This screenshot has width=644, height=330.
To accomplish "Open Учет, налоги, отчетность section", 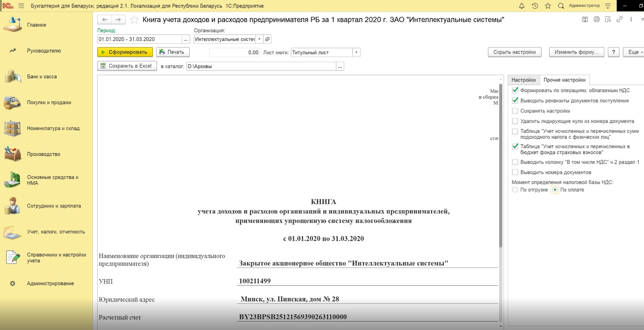I will (56, 232).
